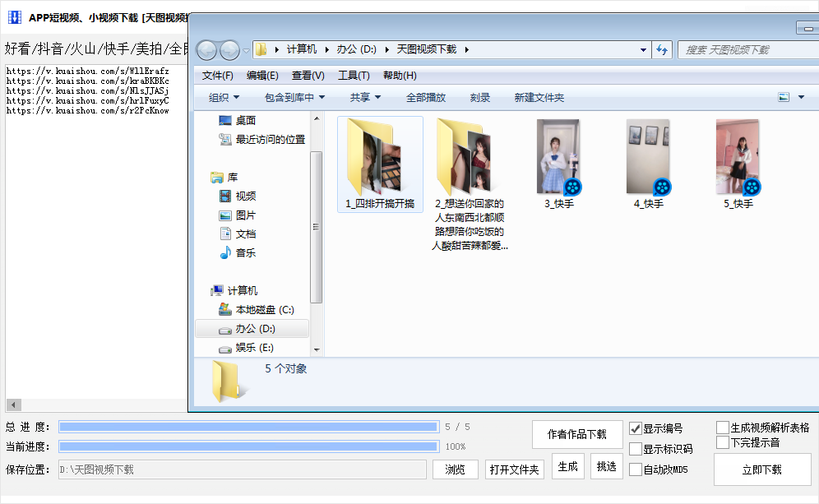Select video file 3_快手

click(x=559, y=164)
